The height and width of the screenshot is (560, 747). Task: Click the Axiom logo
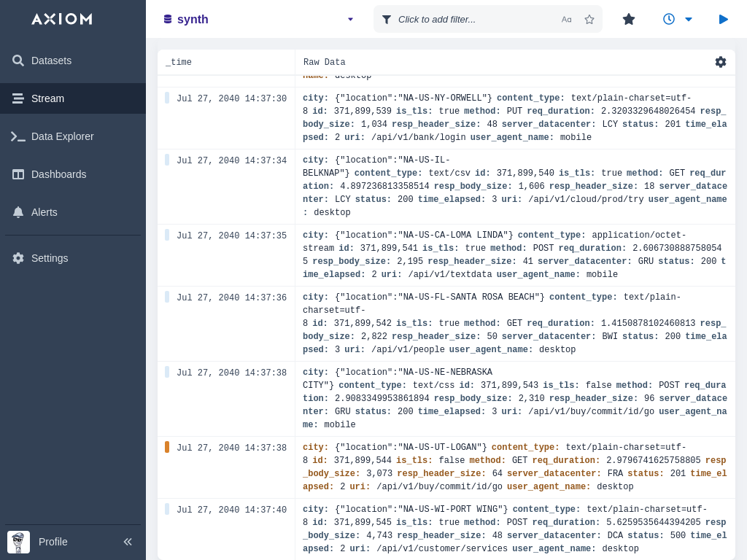62,19
